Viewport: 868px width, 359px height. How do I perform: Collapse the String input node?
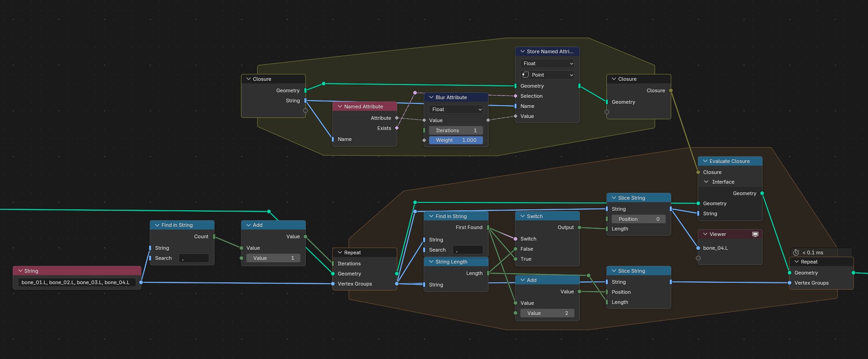point(20,271)
